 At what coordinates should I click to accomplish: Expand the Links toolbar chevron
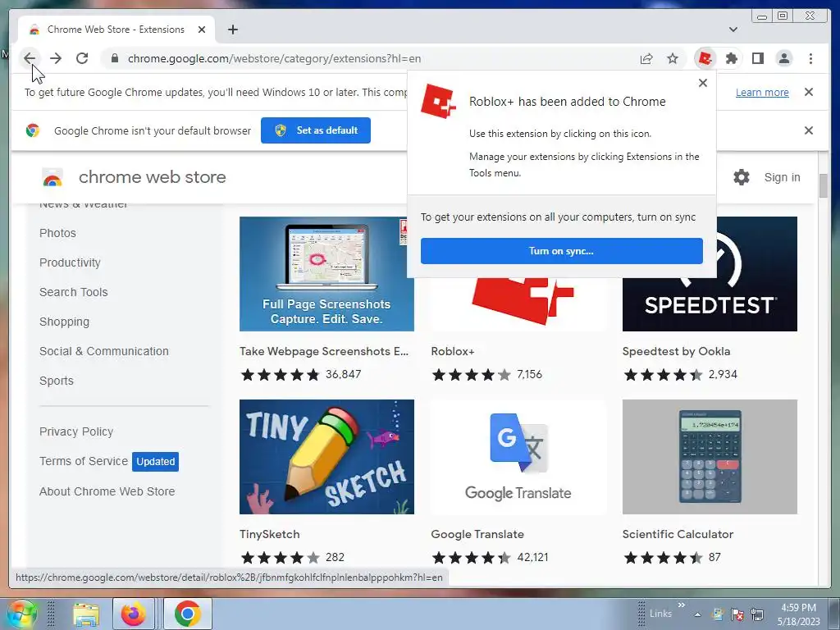coord(682,605)
